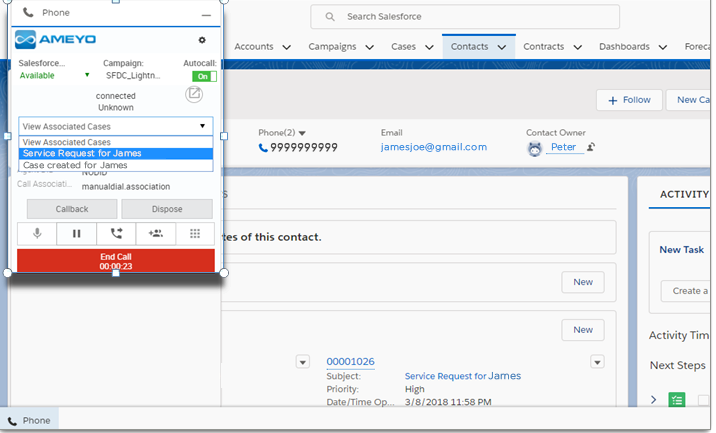Image resolution: width=716 pixels, height=433 pixels.
Task: Open case number 00001026 link
Action: pos(350,362)
